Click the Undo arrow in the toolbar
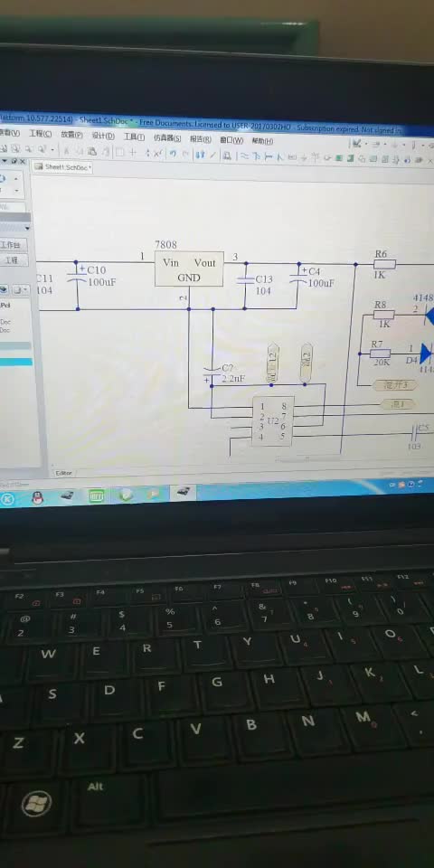434x868 pixels. coord(173,154)
